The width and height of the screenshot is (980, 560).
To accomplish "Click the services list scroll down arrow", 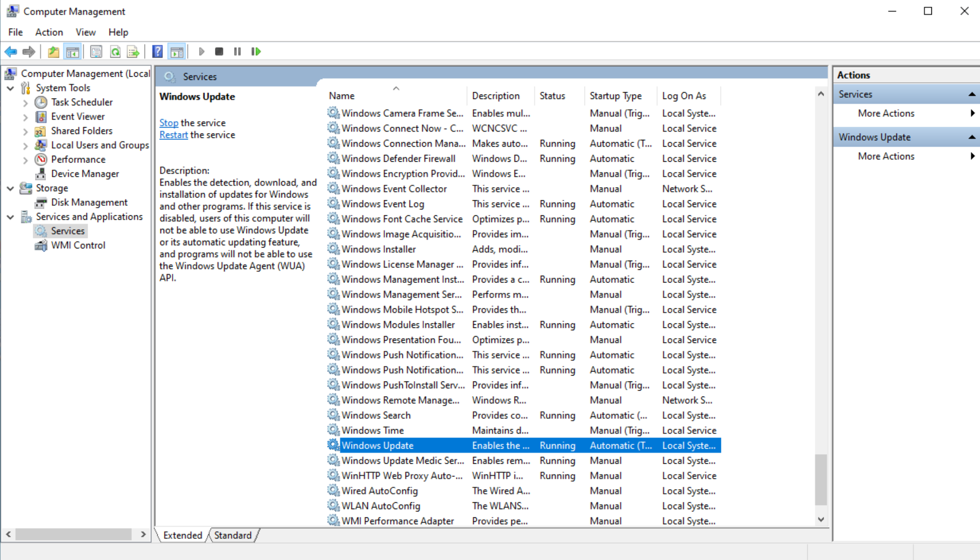I will 820,520.
